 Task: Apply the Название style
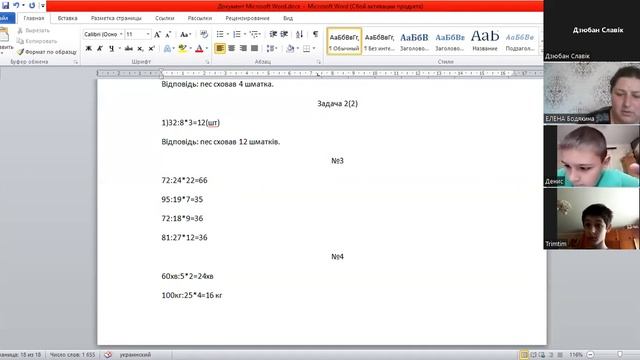point(484,41)
